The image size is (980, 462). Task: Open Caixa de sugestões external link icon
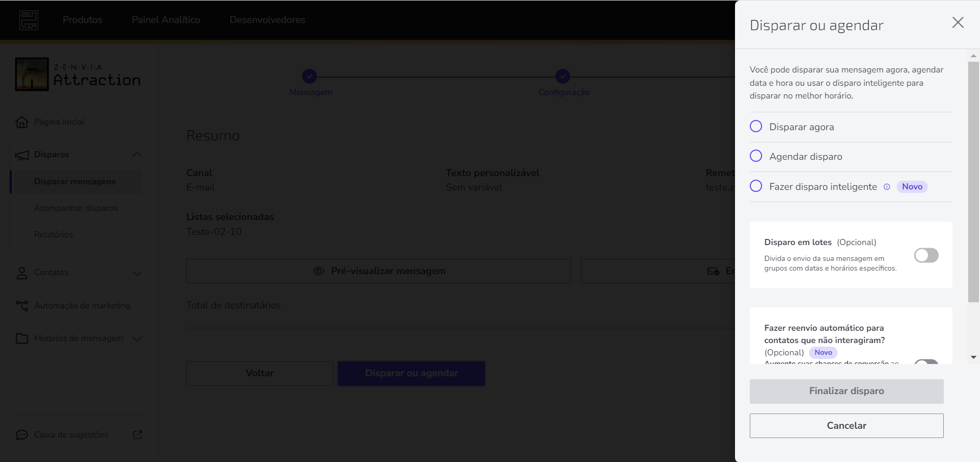[x=137, y=434]
